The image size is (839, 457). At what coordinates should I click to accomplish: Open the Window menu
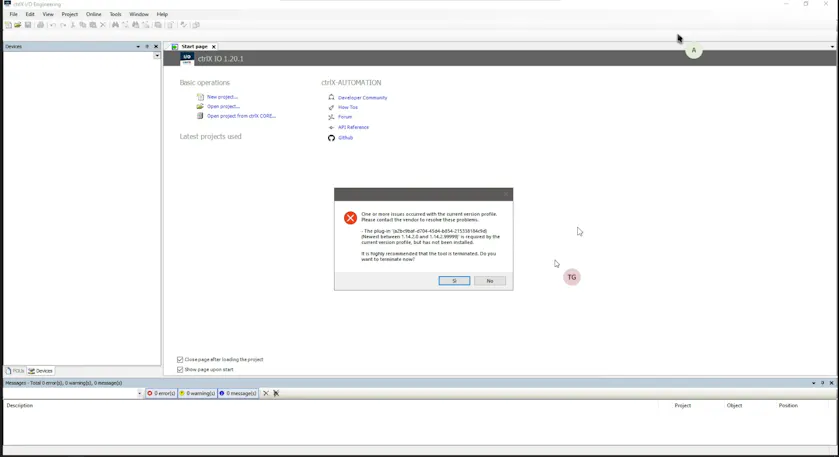pyautogui.click(x=139, y=14)
